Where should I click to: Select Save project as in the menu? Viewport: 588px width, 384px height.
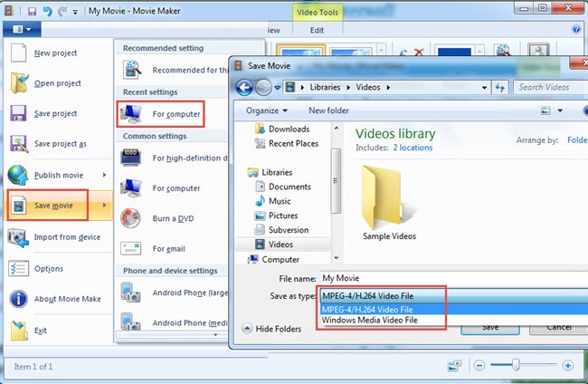pyautogui.click(x=59, y=144)
